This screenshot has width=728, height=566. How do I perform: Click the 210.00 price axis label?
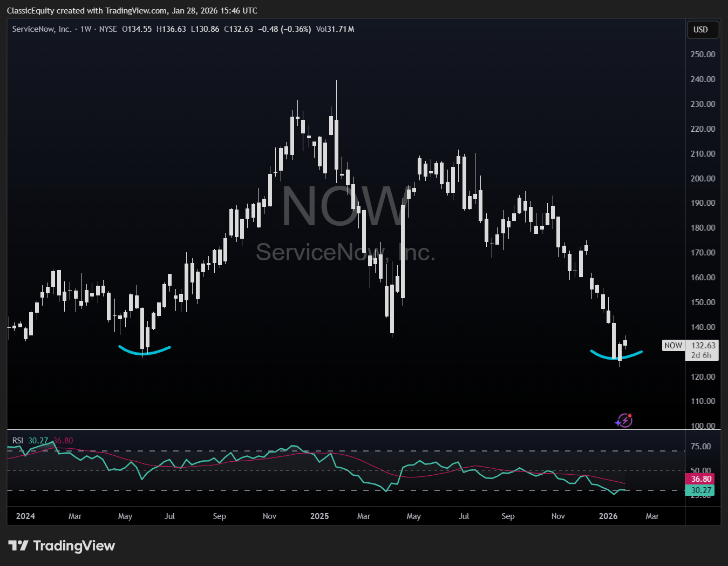pyautogui.click(x=703, y=154)
